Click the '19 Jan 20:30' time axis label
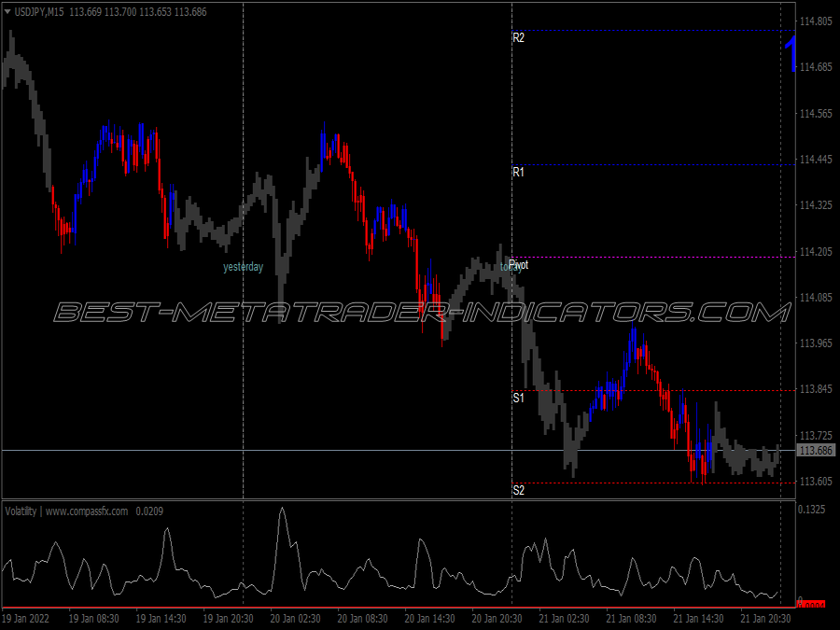This screenshot has height=630, width=840. coord(229,619)
